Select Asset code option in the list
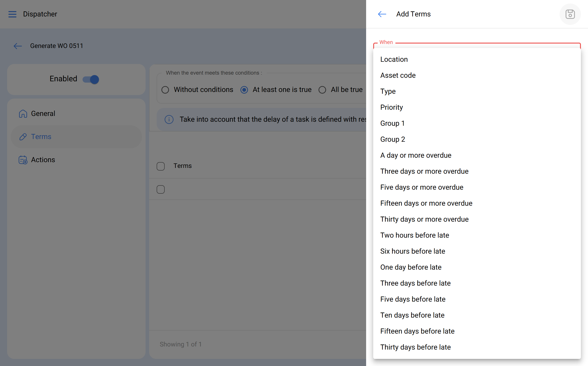The width and height of the screenshot is (588, 366). tap(398, 75)
